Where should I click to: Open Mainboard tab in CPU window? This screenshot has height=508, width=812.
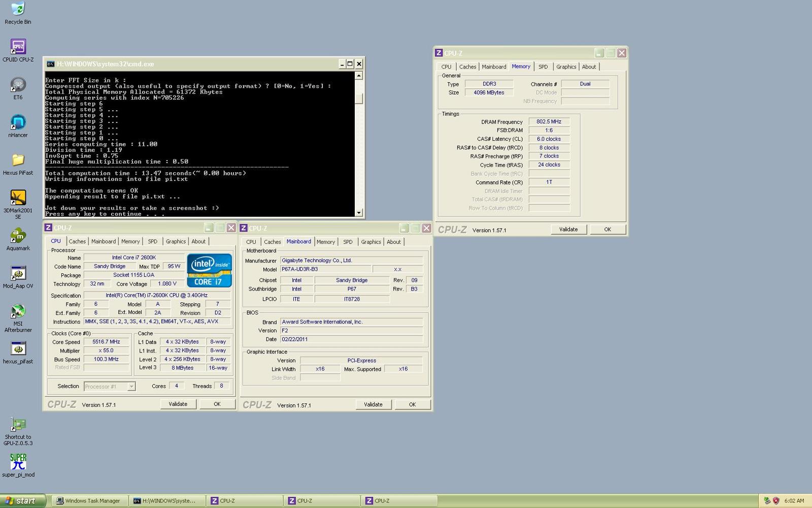tap(104, 241)
